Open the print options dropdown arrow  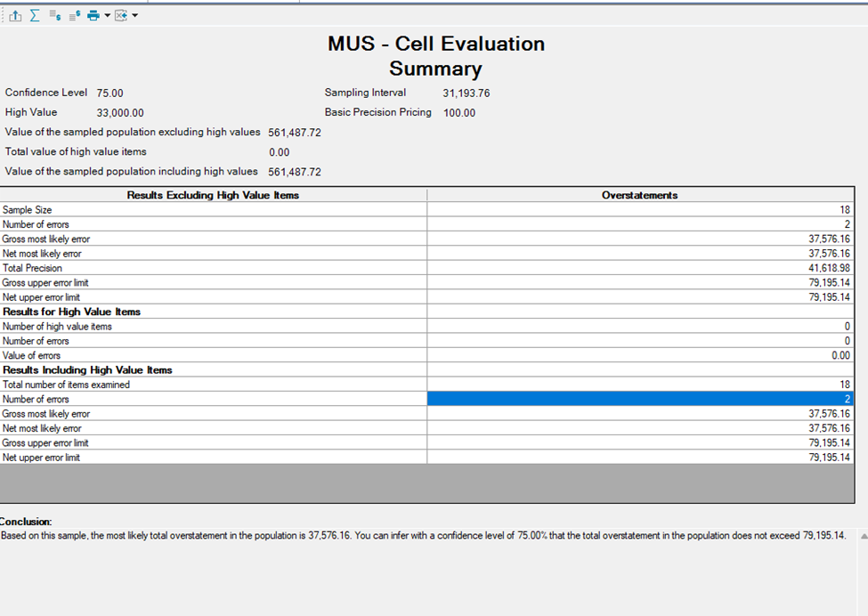coord(107,15)
